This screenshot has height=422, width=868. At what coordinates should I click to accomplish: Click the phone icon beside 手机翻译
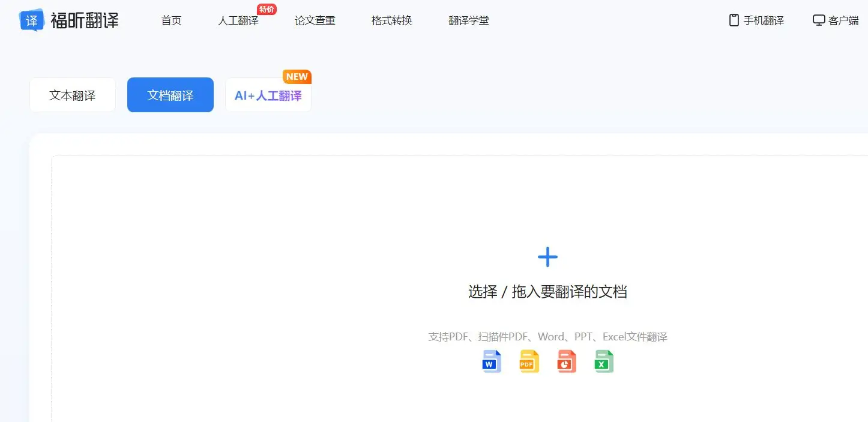point(734,20)
